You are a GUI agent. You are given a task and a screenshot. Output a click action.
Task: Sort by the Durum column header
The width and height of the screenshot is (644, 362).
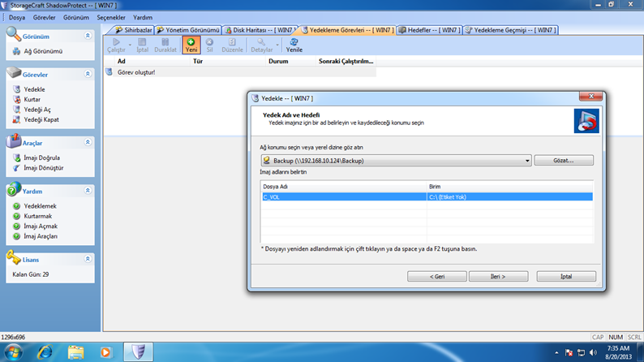[291, 61]
